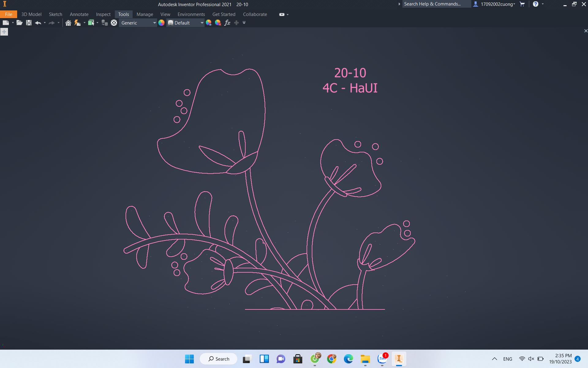Screen dimensions: 588x368
Task: Expand search box with arrow left of Search Help
Action: click(399, 4)
